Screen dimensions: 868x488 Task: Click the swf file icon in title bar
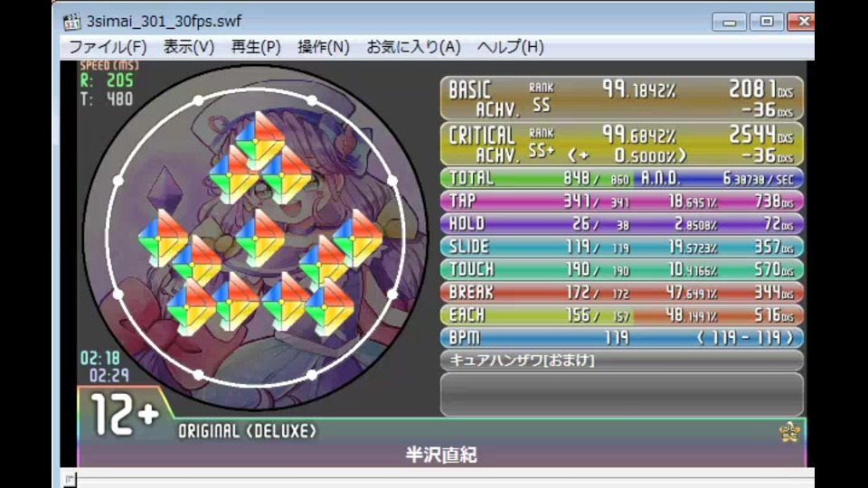click(71, 22)
